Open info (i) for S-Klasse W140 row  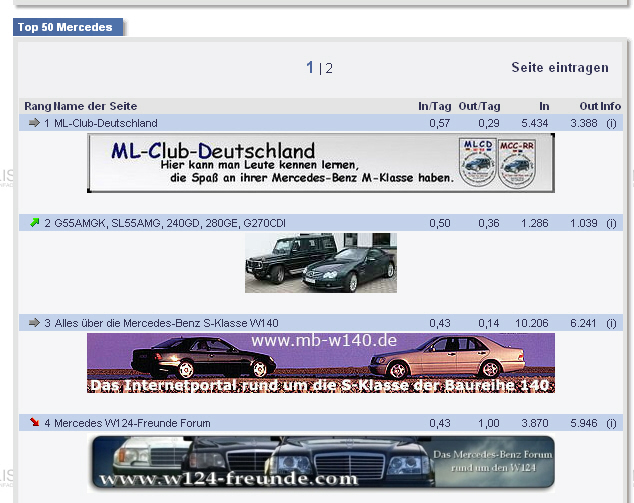click(611, 323)
